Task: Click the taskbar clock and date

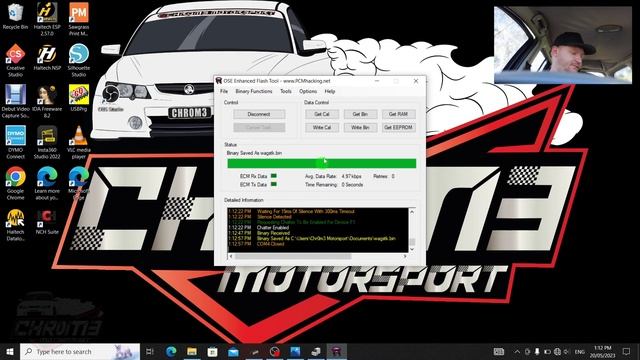Action: click(602, 351)
